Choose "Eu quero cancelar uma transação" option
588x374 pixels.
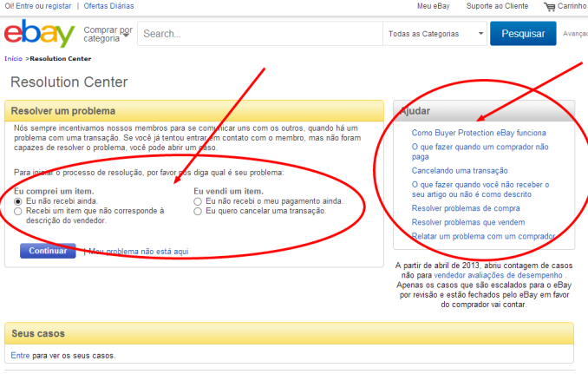(x=198, y=211)
